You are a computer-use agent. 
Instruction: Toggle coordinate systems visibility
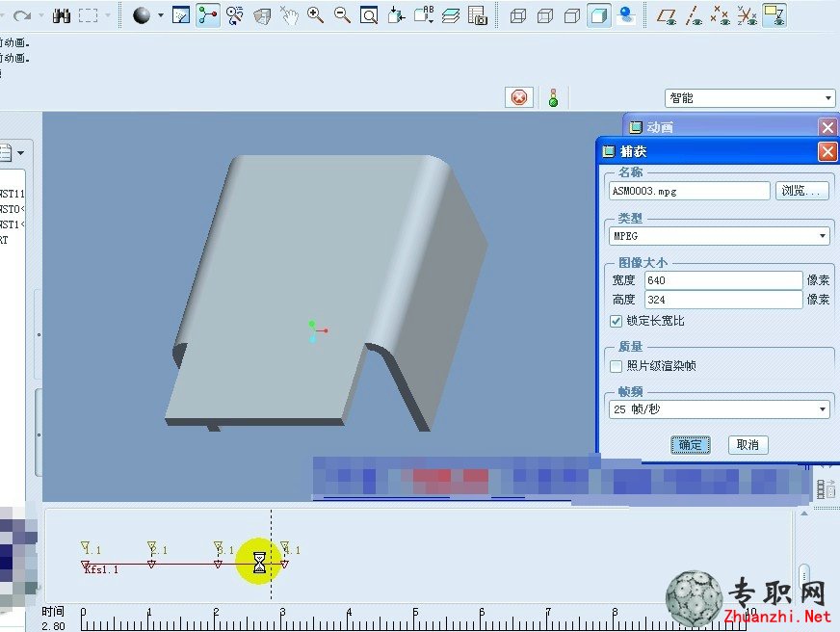[x=748, y=16]
